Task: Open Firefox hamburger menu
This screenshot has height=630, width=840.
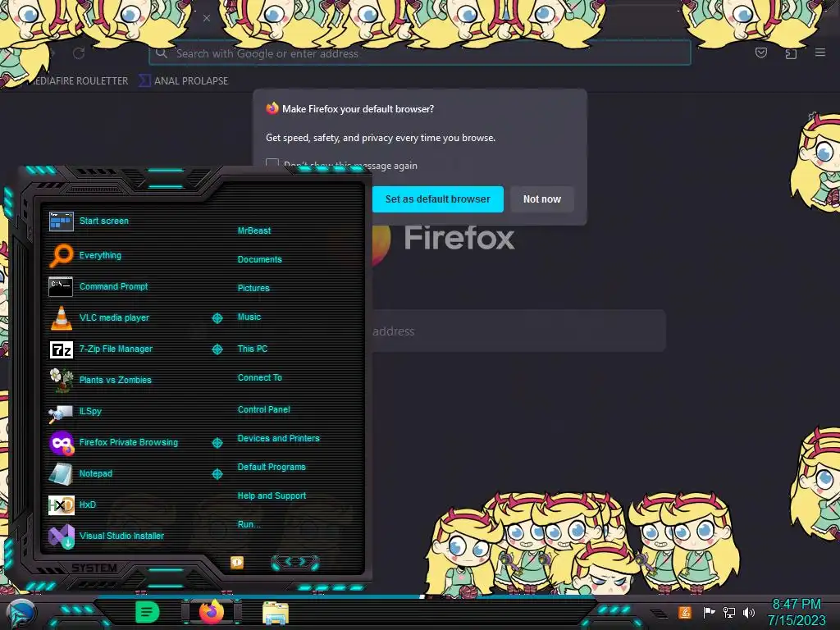Action: pyautogui.click(x=820, y=52)
